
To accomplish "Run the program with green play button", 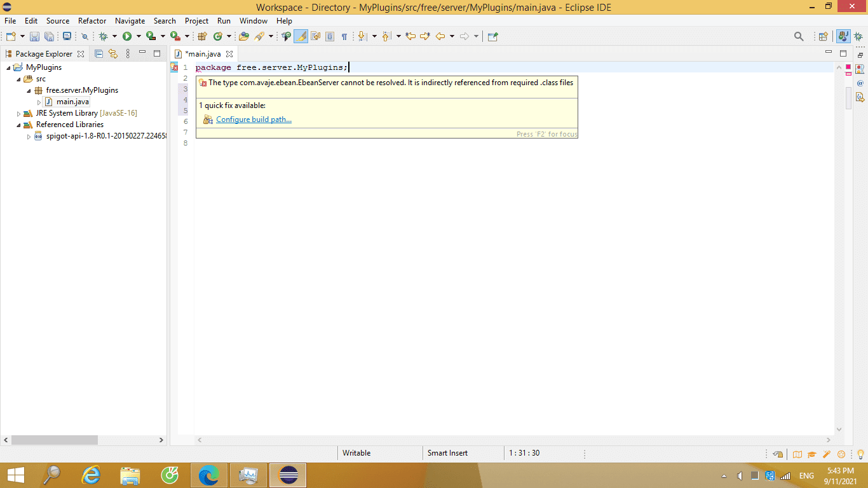I will click(127, 37).
